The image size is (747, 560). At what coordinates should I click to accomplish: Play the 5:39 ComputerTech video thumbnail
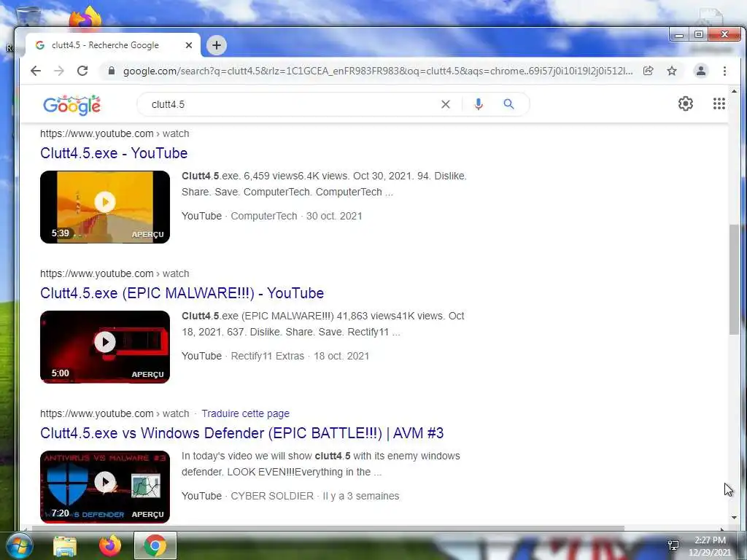pos(105,207)
